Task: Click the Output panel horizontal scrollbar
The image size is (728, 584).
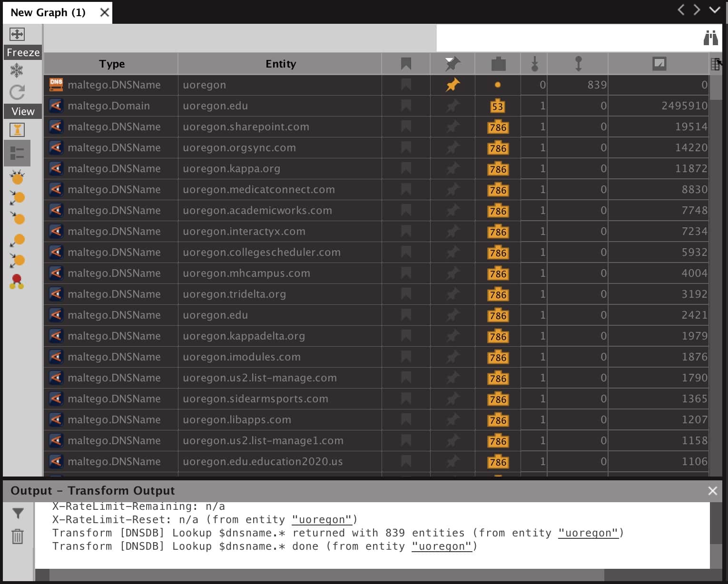Action: 326,575
